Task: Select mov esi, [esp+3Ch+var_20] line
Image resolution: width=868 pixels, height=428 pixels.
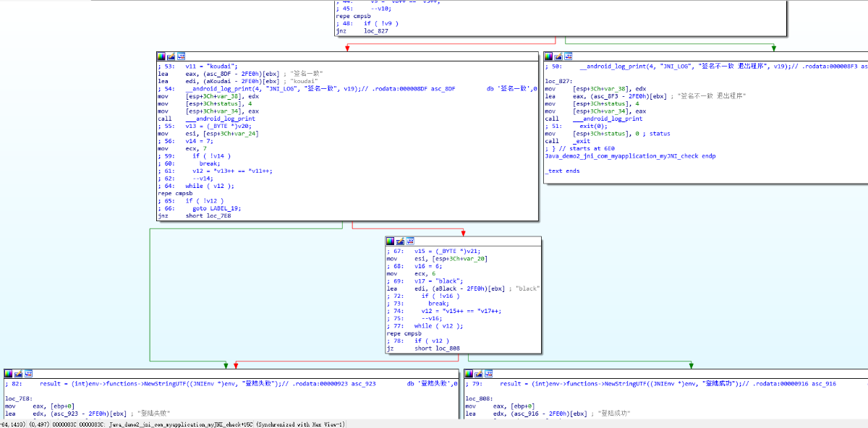Action: point(437,258)
